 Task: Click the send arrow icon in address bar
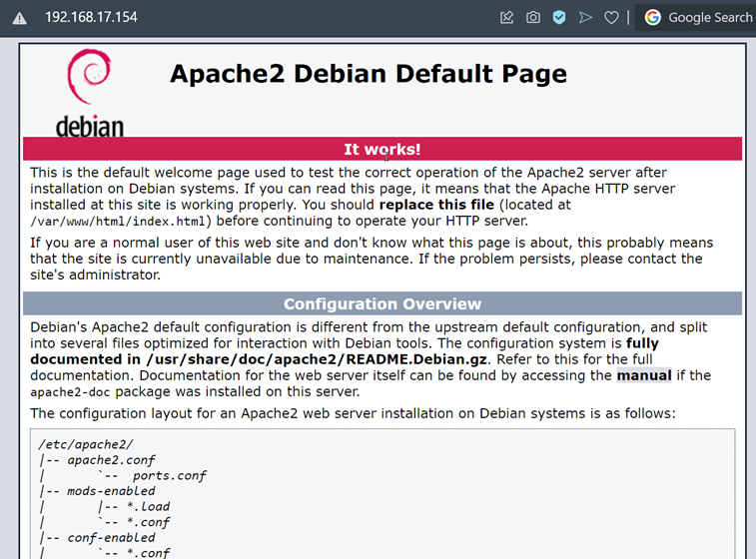[x=585, y=17]
